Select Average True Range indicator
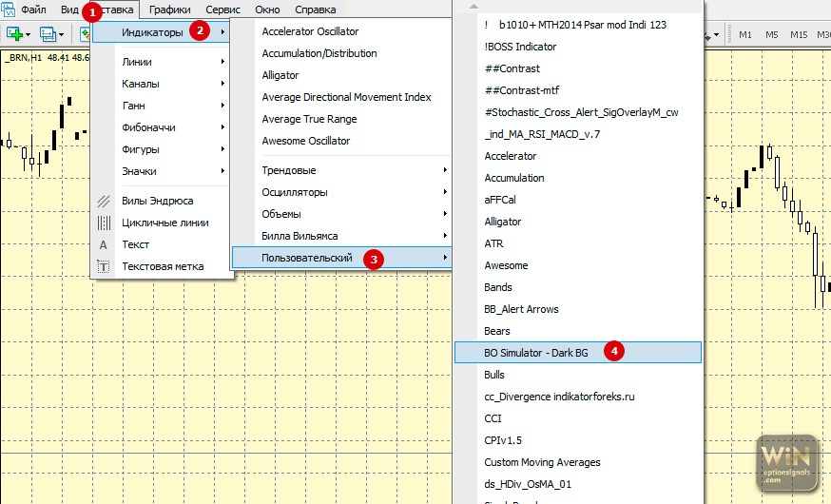Viewport: 831px width, 504px height. (309, 119)
